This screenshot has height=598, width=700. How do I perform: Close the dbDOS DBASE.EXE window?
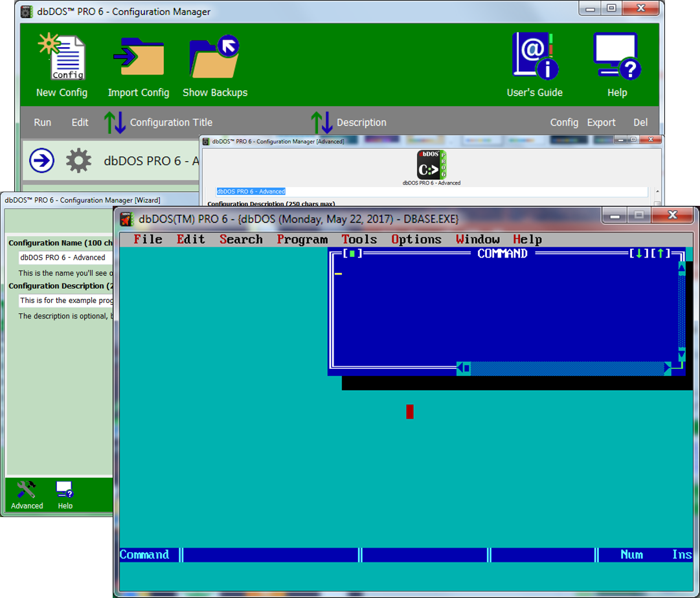(672, 215)
